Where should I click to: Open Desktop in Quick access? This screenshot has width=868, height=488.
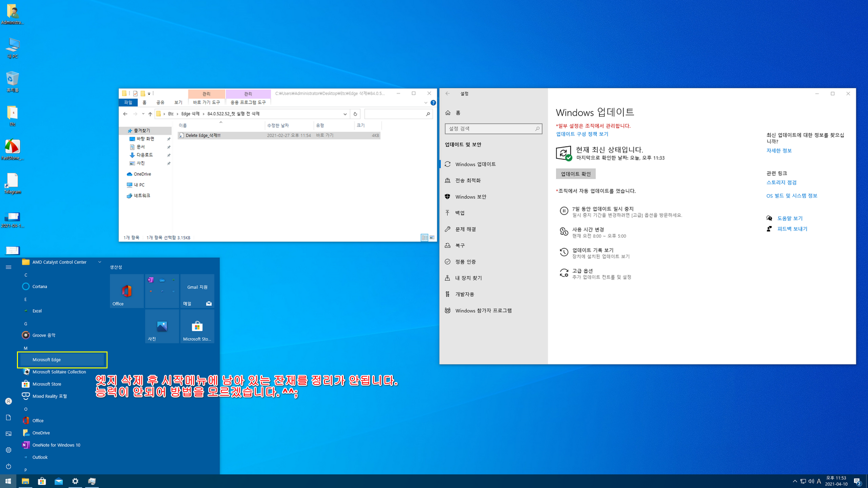[x=145, y=139]
